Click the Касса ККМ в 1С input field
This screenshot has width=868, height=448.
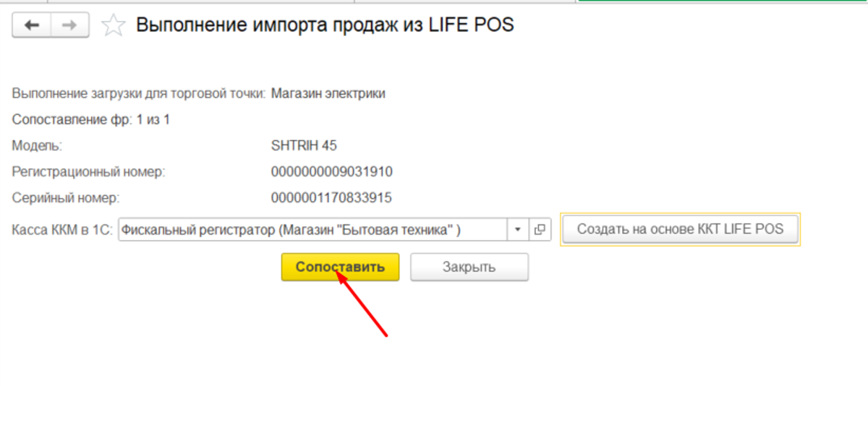click(312, 230)
